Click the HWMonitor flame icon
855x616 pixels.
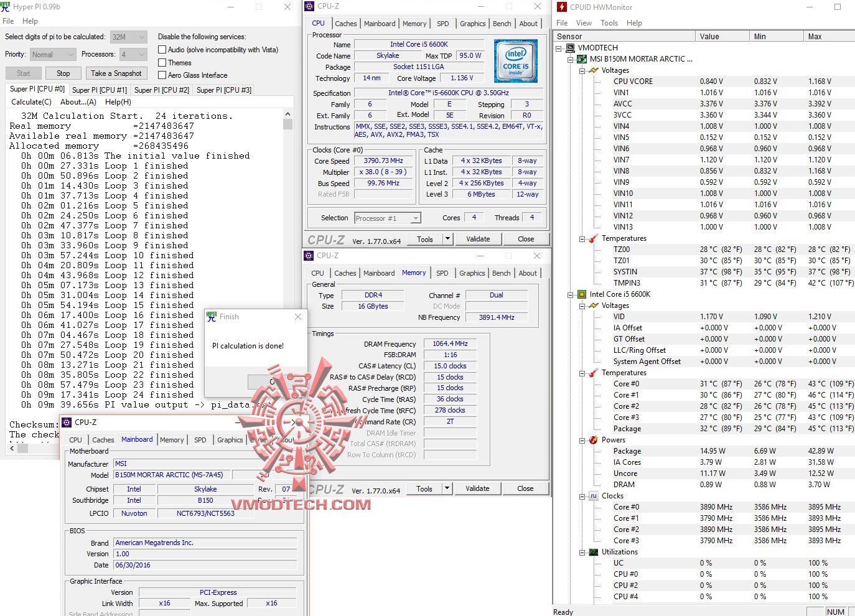pos(561,6)
